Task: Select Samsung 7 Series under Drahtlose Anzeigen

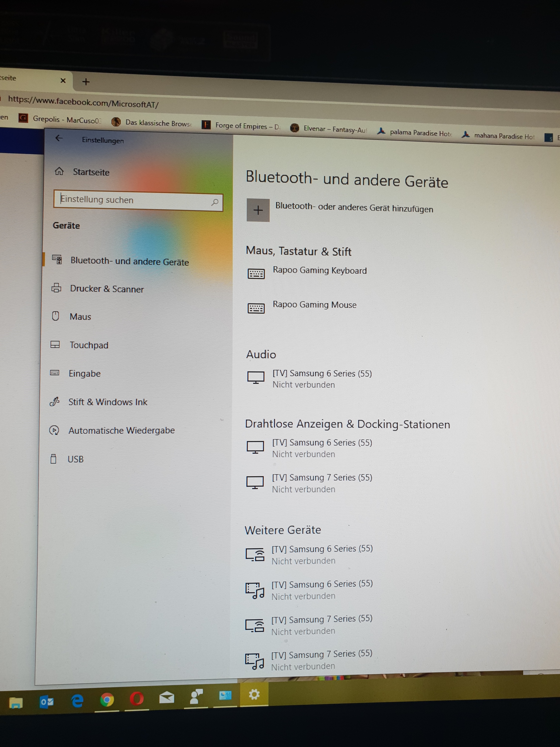Action: (x=322, y=483)
